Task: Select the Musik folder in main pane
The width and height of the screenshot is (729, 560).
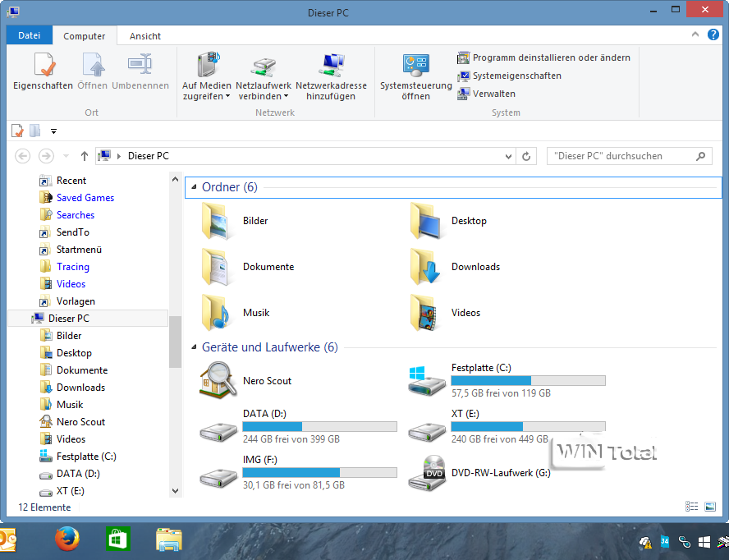Action: coord(236,313)
